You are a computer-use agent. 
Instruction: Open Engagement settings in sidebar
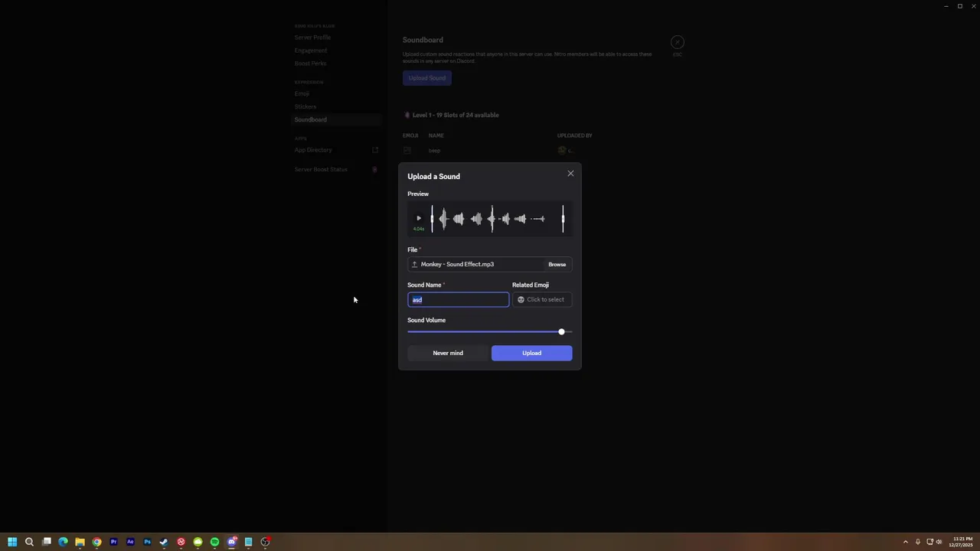311,51
